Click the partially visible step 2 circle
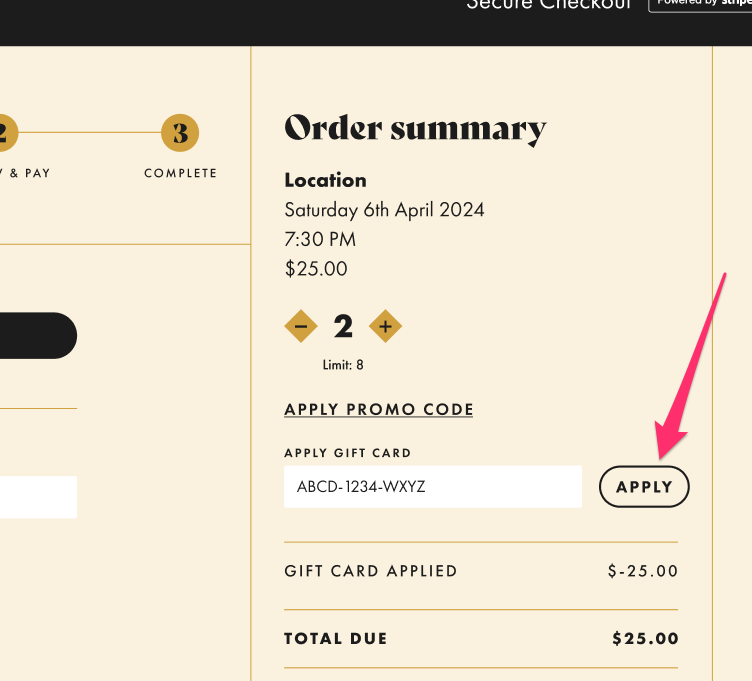This screenshot has width=752, height=681. 5,133
